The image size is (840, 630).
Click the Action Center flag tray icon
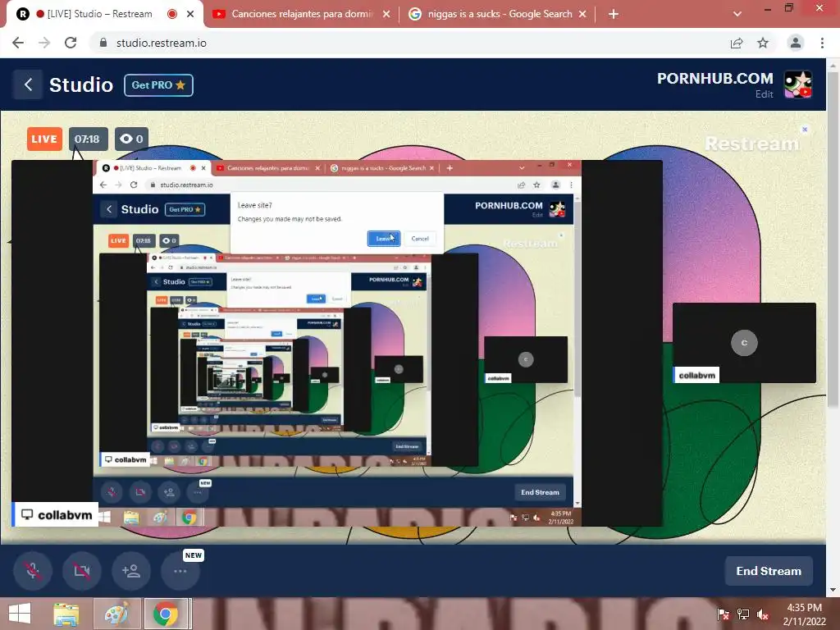(x=724, y=614)
